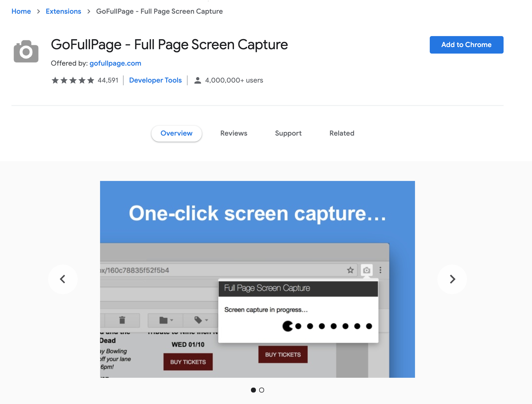
Task: Click the GoFullPage extension title heading
Action: (x=169, y=45)
